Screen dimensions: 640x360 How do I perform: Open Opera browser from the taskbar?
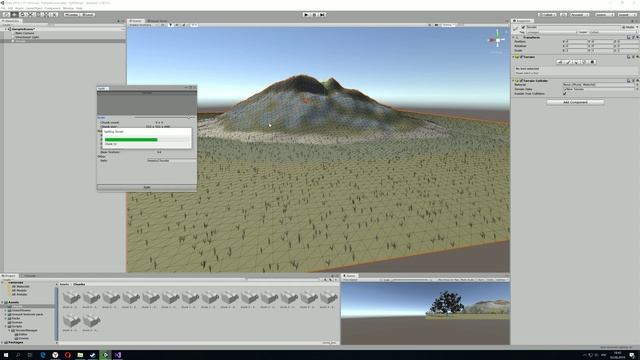[x=67, y=355]
